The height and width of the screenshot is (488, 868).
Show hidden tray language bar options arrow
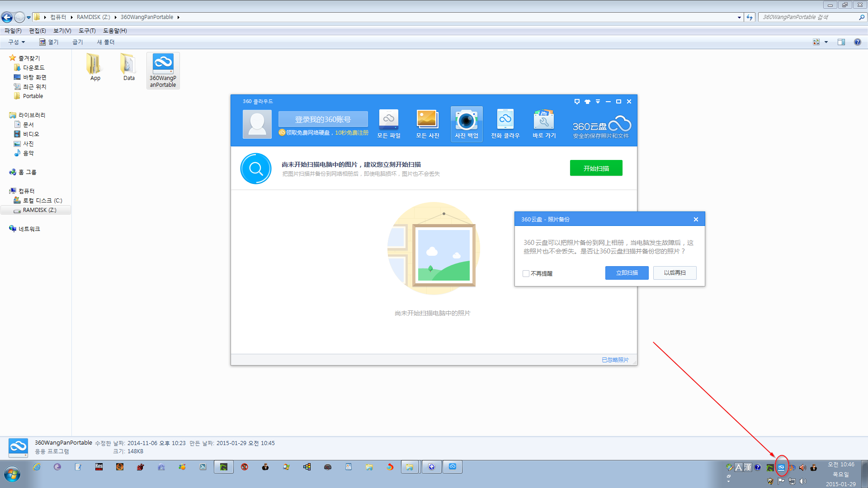[728, 481]
